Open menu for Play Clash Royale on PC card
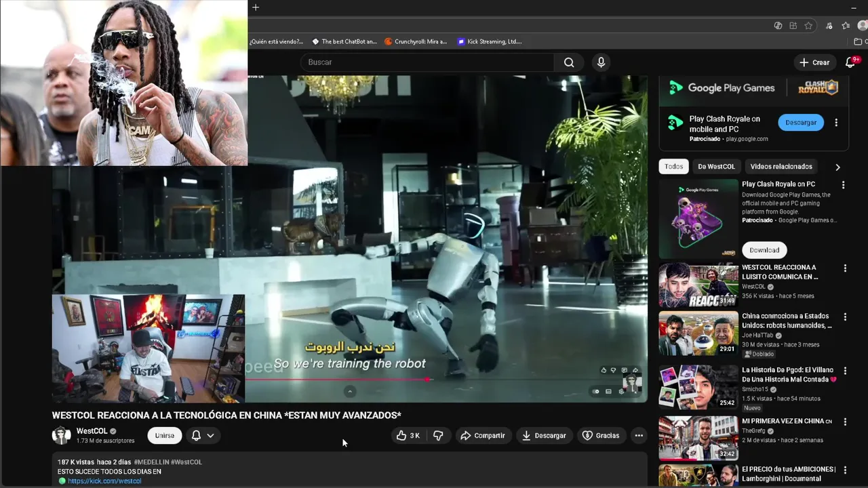 [844, 185]
